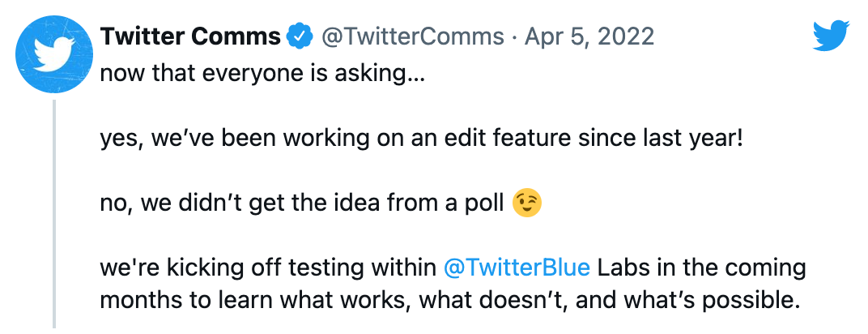Open the Twitter Comms profile avatar
This screenshot has width=868, height=334.
point(54,54)
